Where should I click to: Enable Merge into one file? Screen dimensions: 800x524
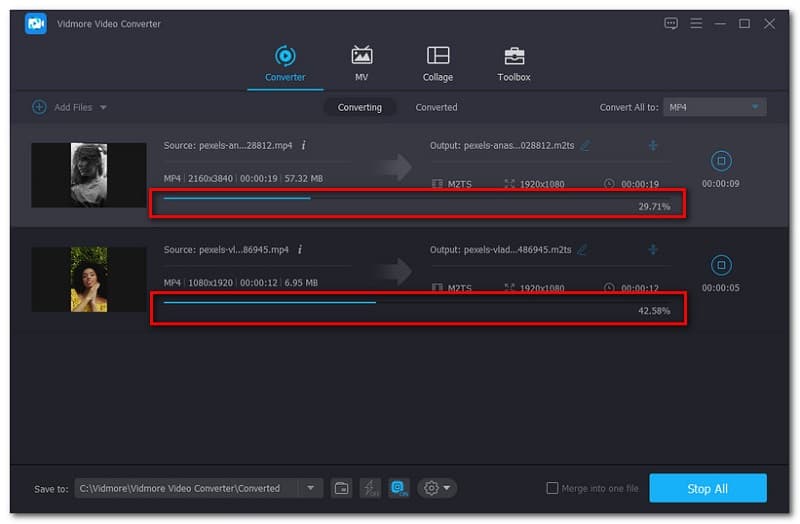[552, 488]
